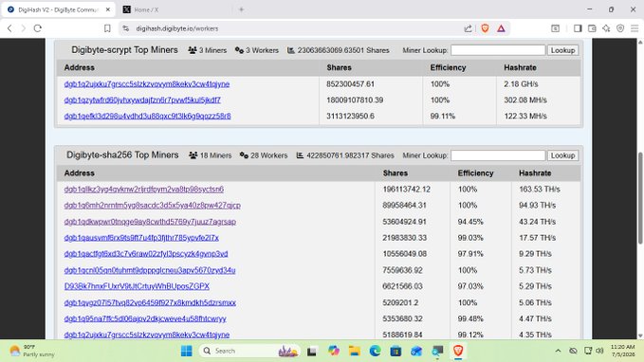Click sha256 Miner Lookup input field

pyautogui.click(x=498, y=155)
